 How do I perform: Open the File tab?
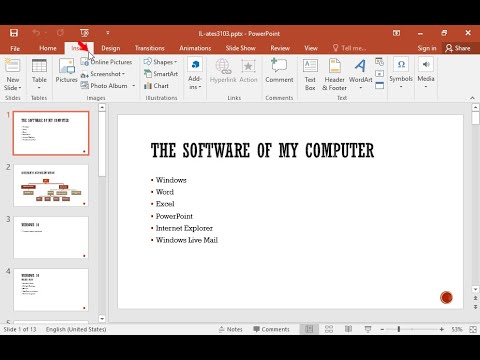(x=15, y=48)
